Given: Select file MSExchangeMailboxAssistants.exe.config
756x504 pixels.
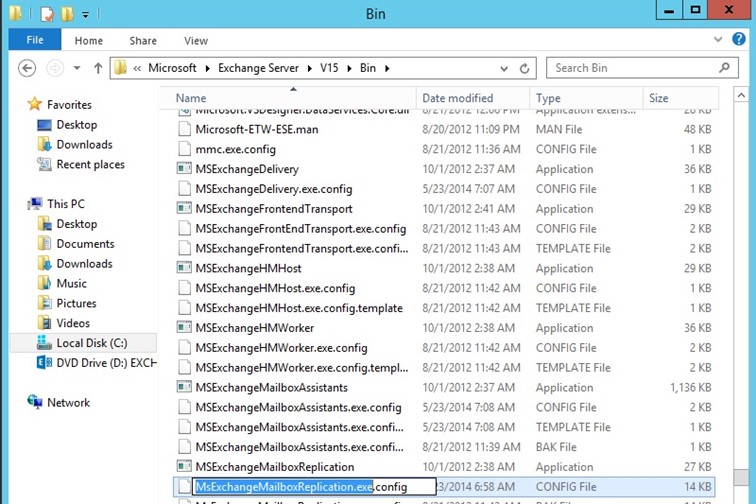Looking at the screenshot, I should click(x=298, y=407).
